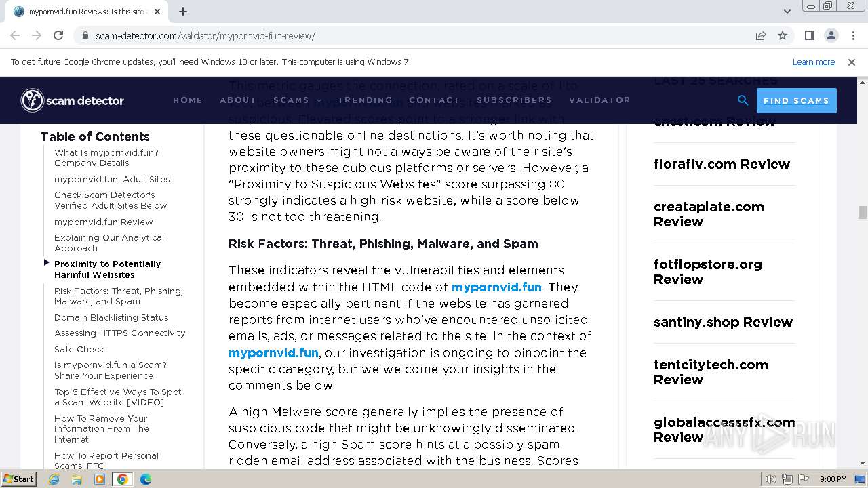The width and height of the screenshot is (868, 488).
Task: View site information via the lock icon
Action: [x=85, y=36]
